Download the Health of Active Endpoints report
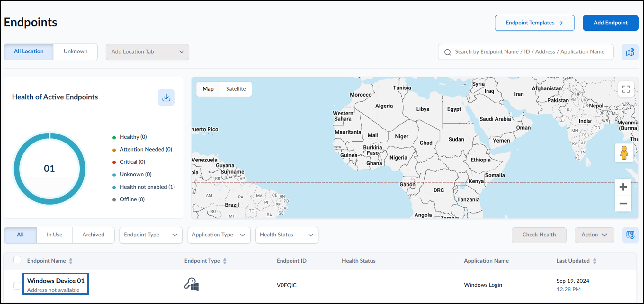Screen dimensions: 644x304 [x=166, y=97]
